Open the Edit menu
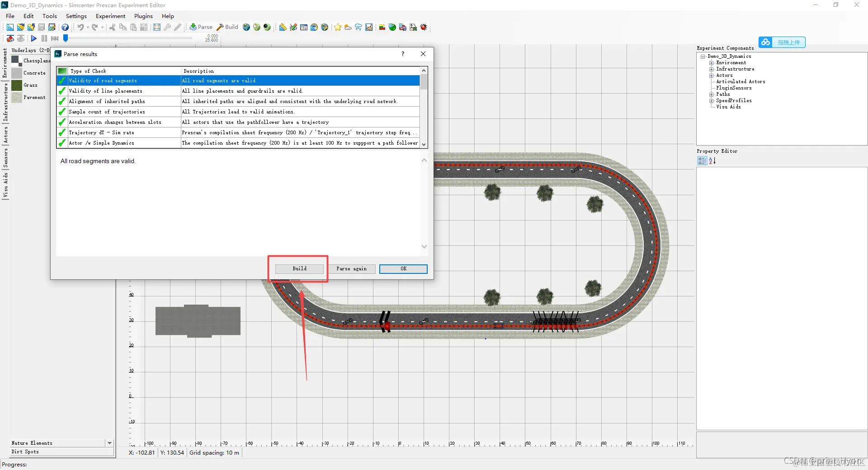868x470 pixels. [x=28, y=16]
